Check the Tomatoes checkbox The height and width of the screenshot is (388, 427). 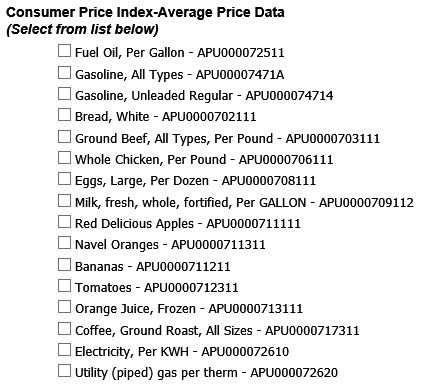tap(64, 286)
